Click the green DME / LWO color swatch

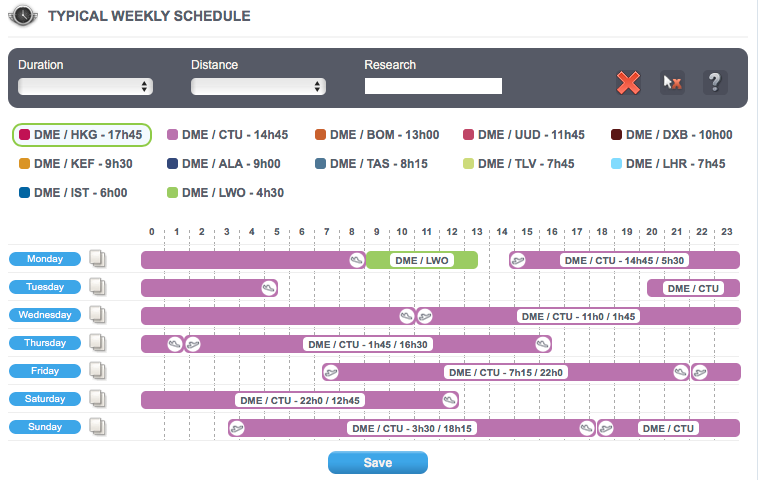click(172, 193)
